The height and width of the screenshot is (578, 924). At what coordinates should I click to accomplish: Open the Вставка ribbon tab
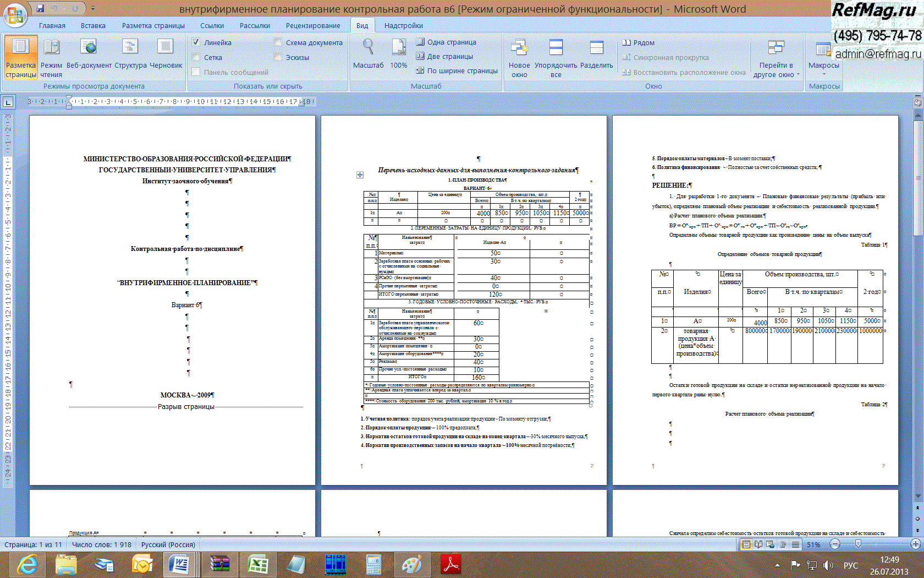[93, 25]
